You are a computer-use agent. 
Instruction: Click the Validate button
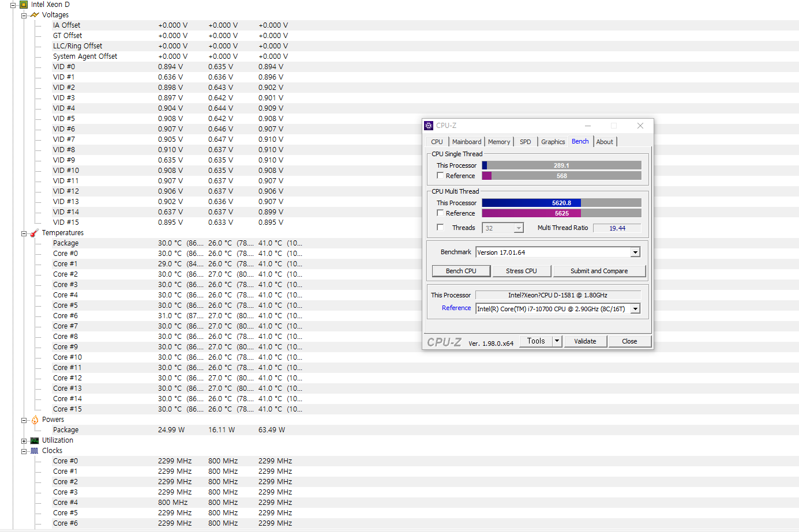585,341
